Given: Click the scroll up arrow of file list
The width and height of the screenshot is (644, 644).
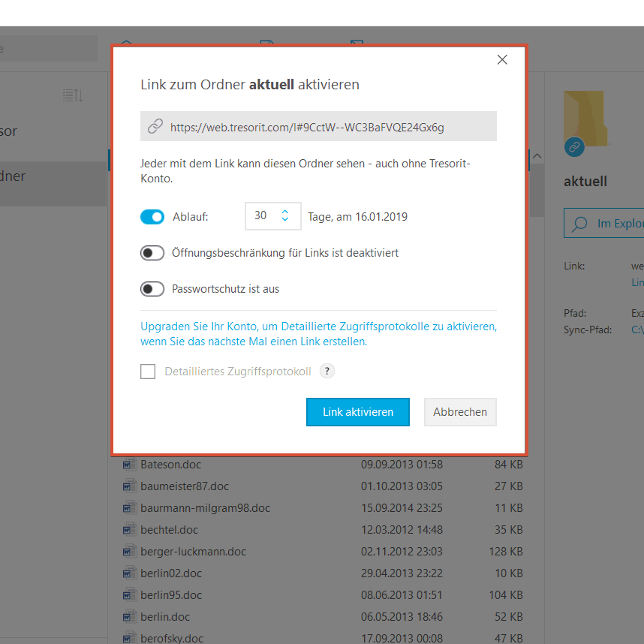Looking at the screenshot, I should click(x=537, y=156).
